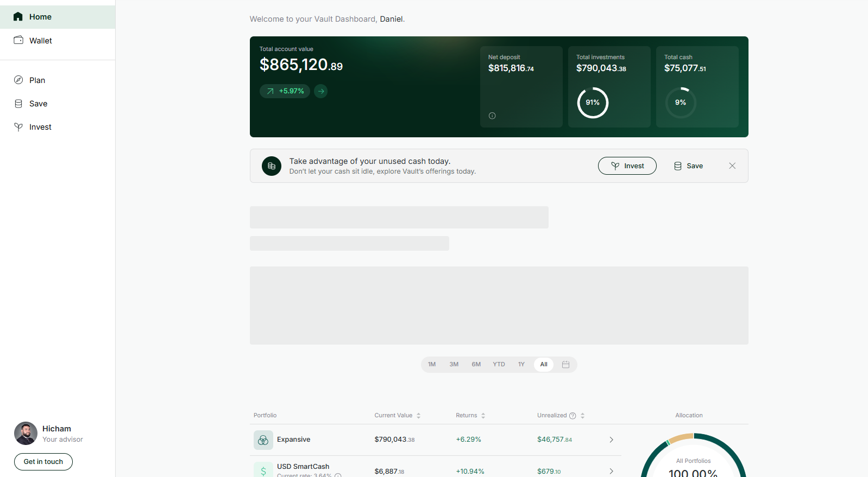Expand the Expansive row chevron
Screen dimensions: 868x477
(x=611, y=440)
